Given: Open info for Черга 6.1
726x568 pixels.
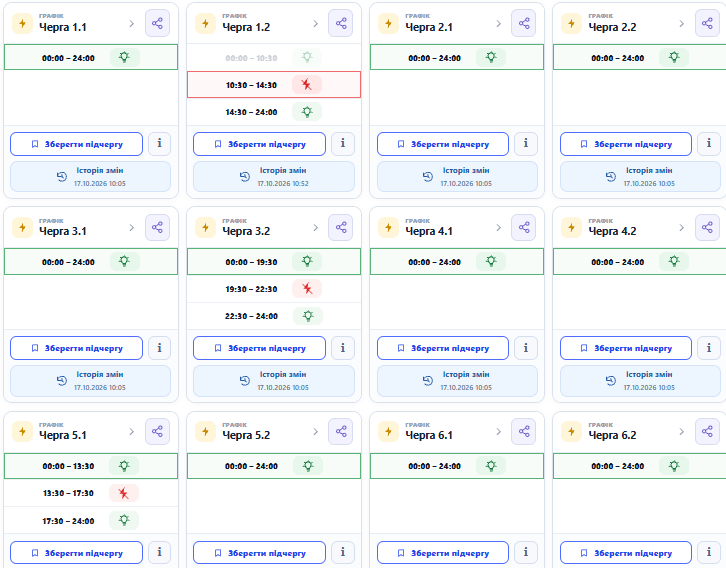Looking at the screenshot, I should [526, 552].
